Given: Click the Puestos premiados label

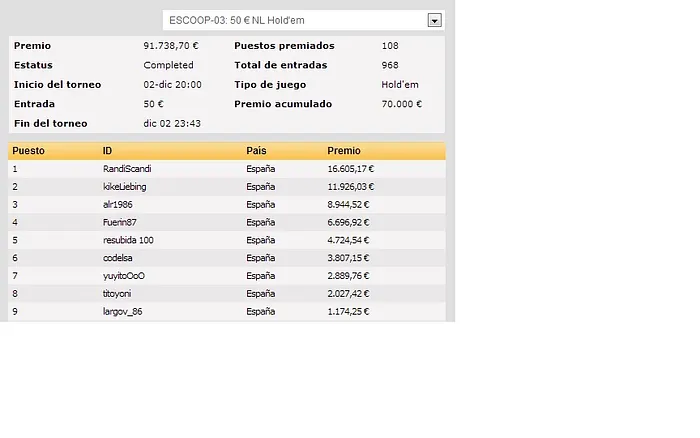Looking at the screenshot, I should [x=284, y=46].
